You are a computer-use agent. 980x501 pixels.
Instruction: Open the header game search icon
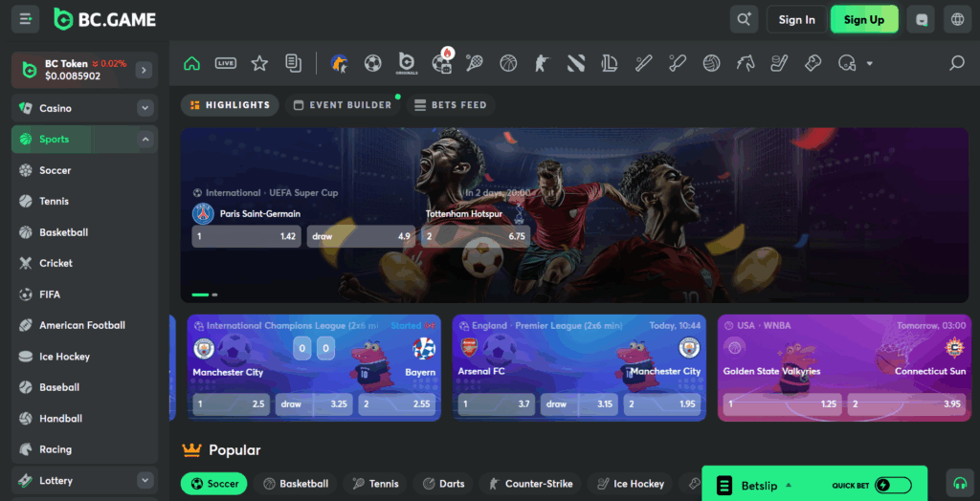[744, 19]
